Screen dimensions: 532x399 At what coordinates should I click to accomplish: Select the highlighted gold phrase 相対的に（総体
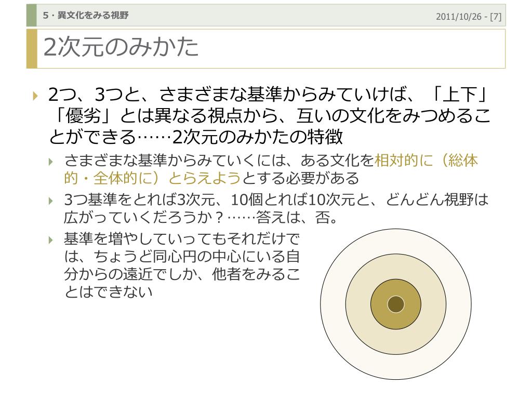(426, 160)
